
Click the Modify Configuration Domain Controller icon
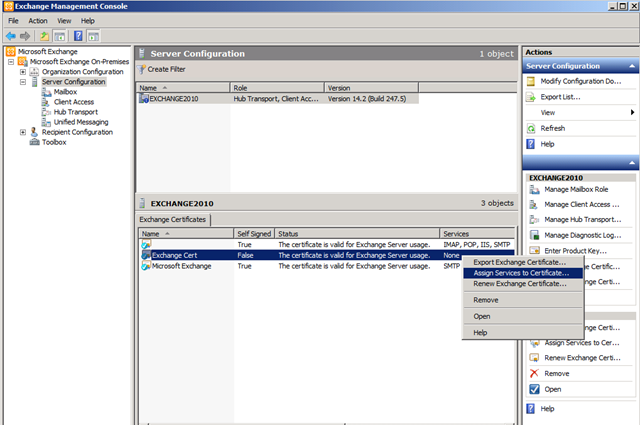click(531, 81)
